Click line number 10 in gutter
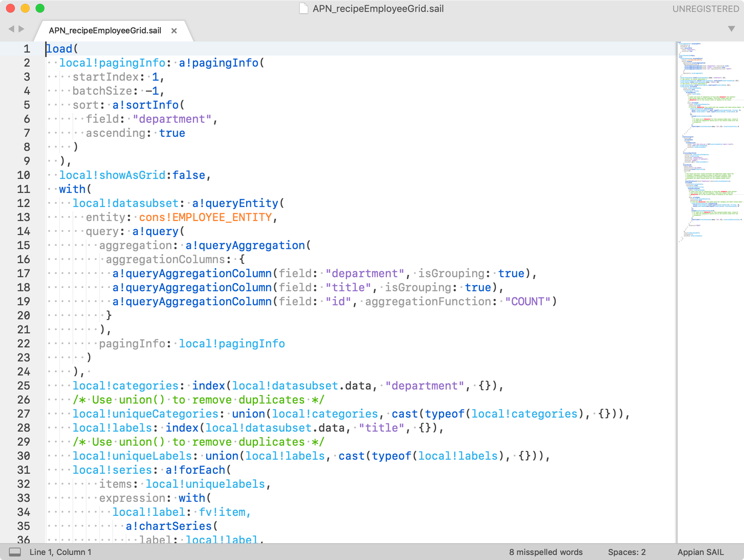 click(24, 175)
